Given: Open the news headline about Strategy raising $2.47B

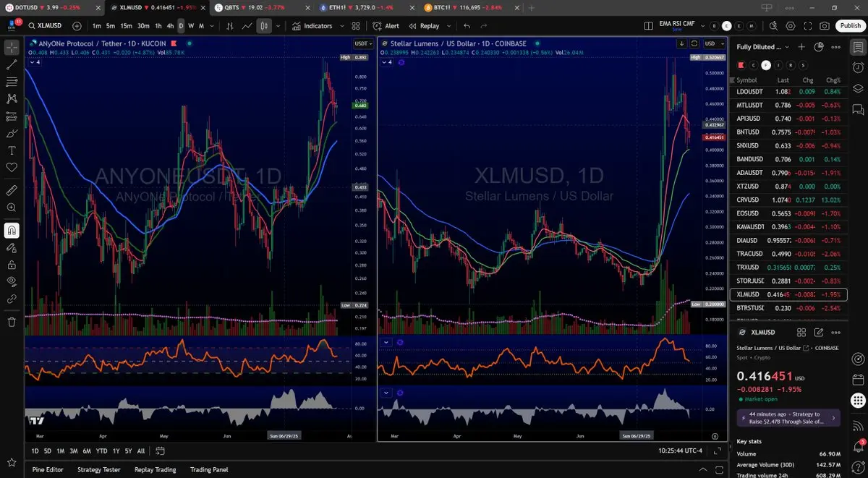Looking at the screenshot, I should (x=788, y=417).
